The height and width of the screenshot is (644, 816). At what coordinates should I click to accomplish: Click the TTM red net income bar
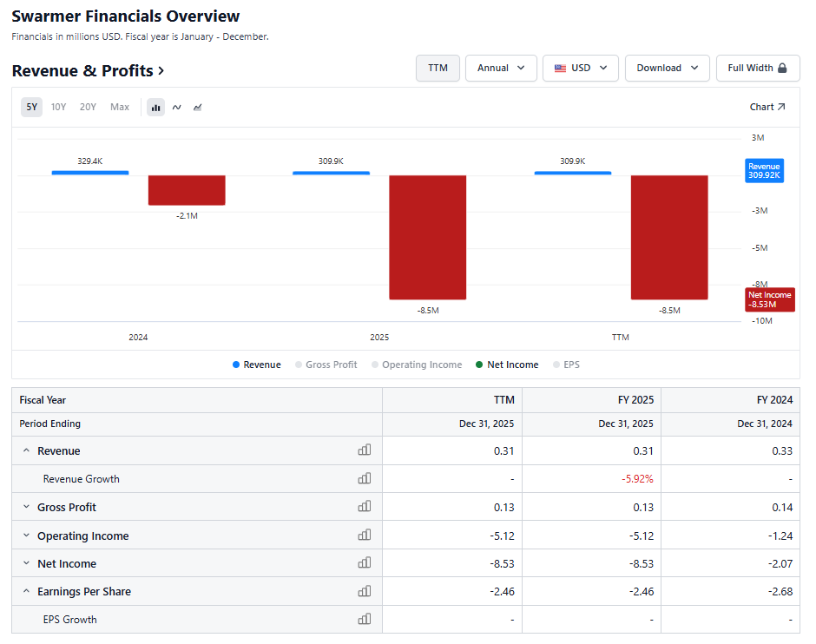click(x=669, y=238)
